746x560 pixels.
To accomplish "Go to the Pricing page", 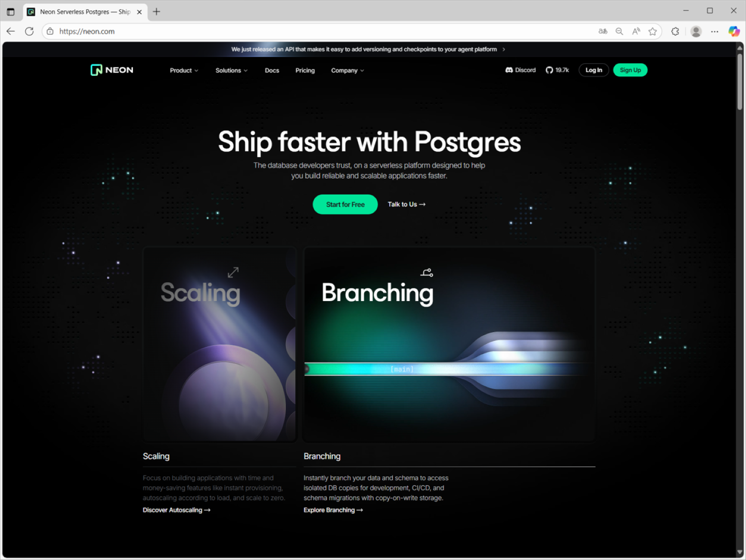I will coord(305,71).
